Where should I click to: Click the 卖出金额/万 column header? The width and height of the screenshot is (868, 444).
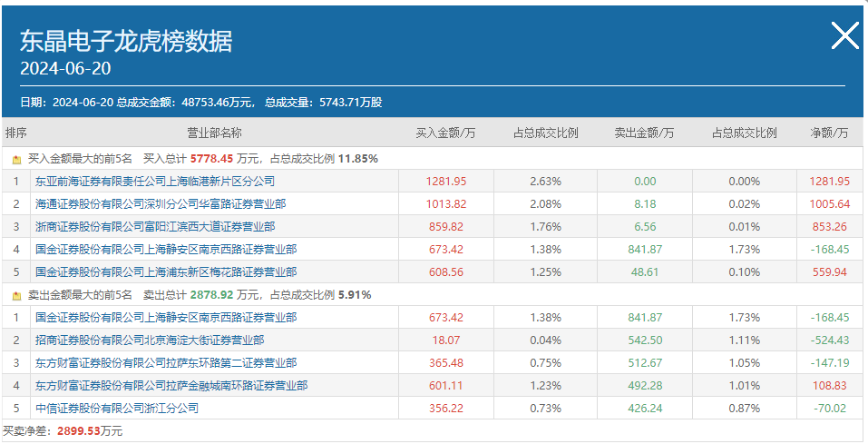[x=644, y=133]
